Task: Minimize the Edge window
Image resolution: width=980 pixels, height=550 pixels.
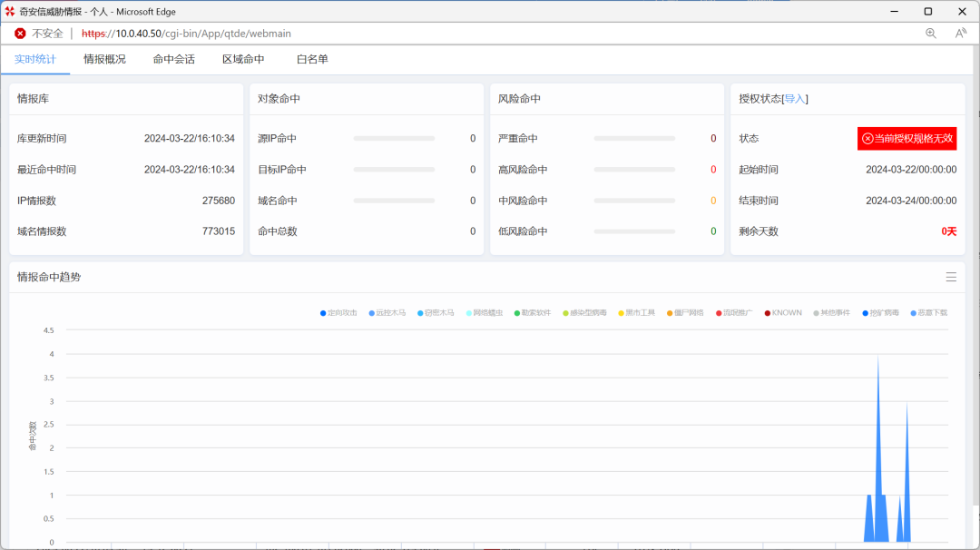Action: (x=895, y=11)
